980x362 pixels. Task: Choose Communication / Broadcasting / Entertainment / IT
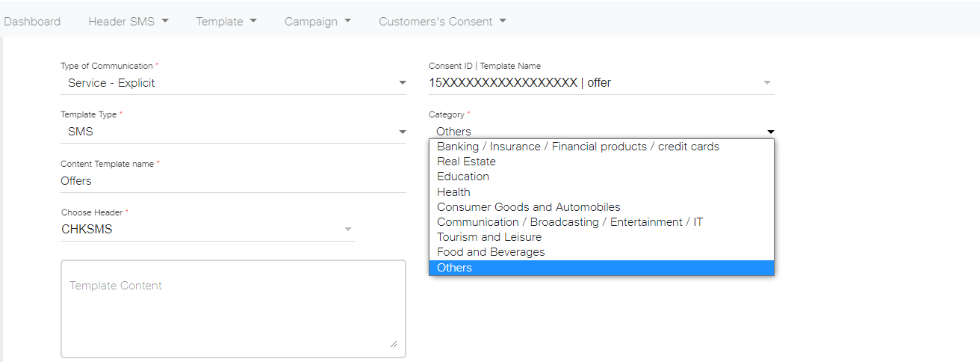coord(601,222)
